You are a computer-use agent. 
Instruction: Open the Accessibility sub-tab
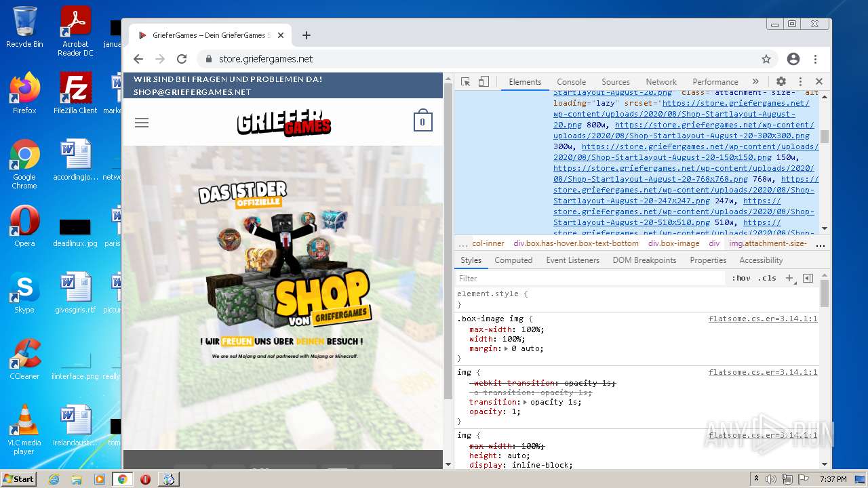coord(761,260)
